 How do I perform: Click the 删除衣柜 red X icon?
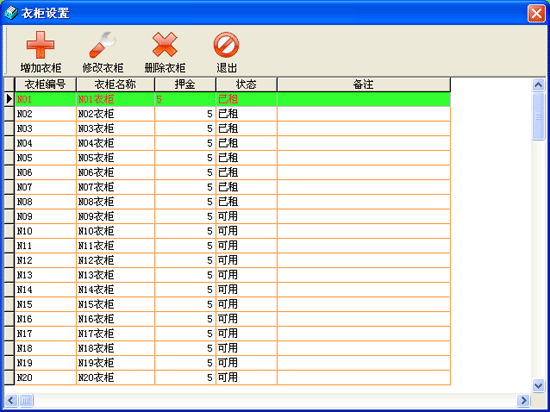[x=165, y=45]
